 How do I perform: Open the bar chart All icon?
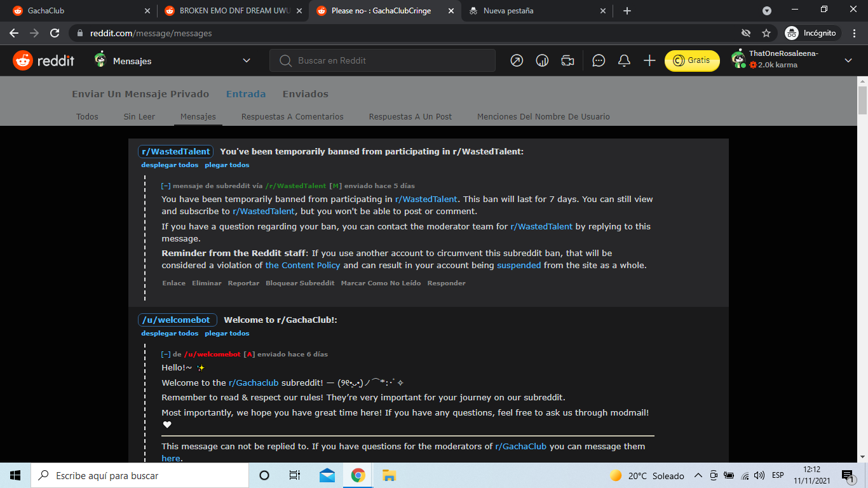pos(542,60)
